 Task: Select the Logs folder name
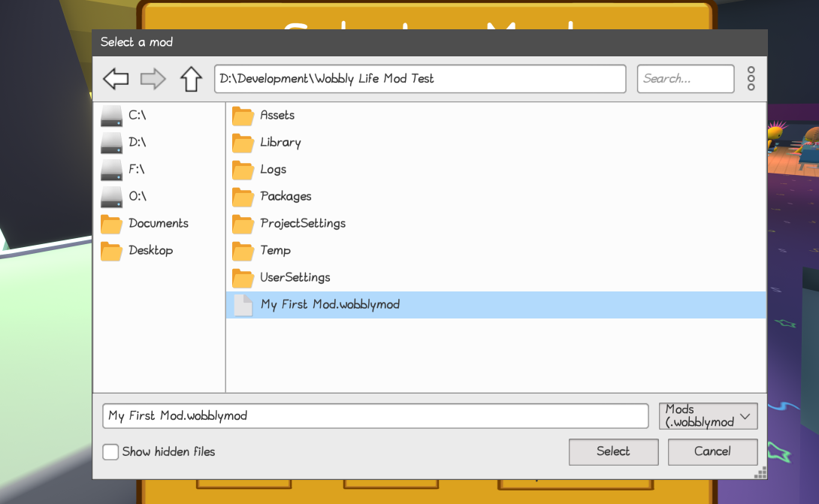pos(274,170)
